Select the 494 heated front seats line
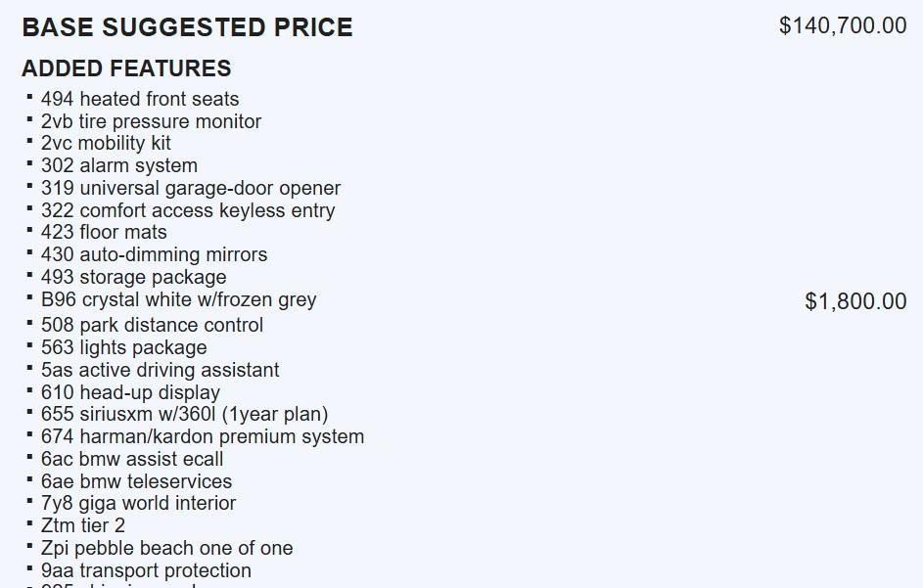Screen dimensions: 923x588 coord(140,99)
